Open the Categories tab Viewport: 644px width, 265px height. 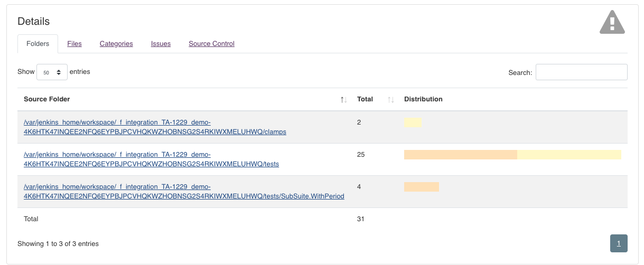[116, 44]
